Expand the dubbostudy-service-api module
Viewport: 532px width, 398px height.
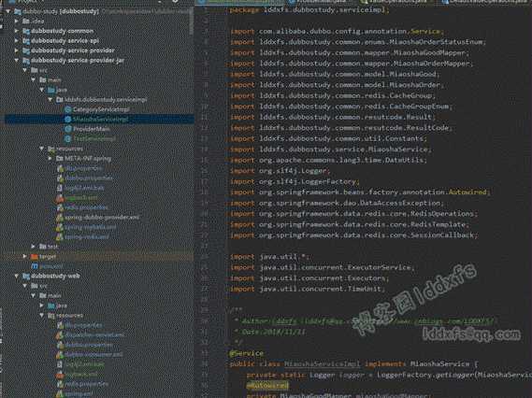(x=16, y=41)
